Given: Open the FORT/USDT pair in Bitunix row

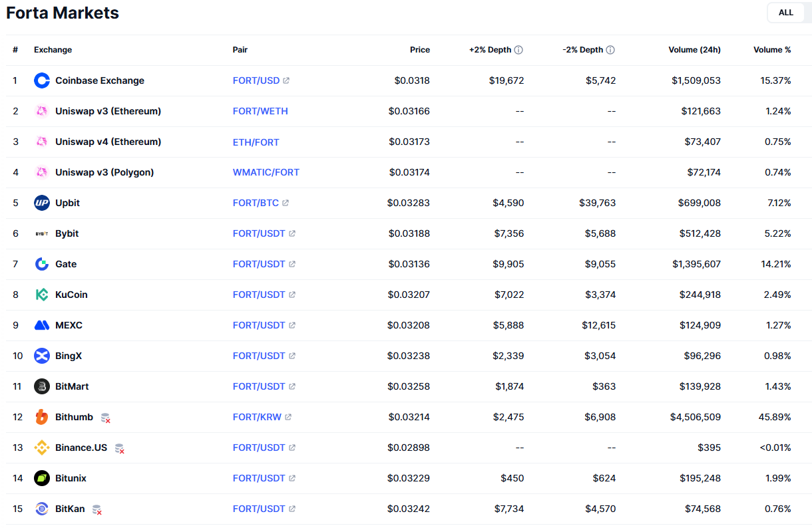Looking at the screenshot, I should [x=259, y=478].
